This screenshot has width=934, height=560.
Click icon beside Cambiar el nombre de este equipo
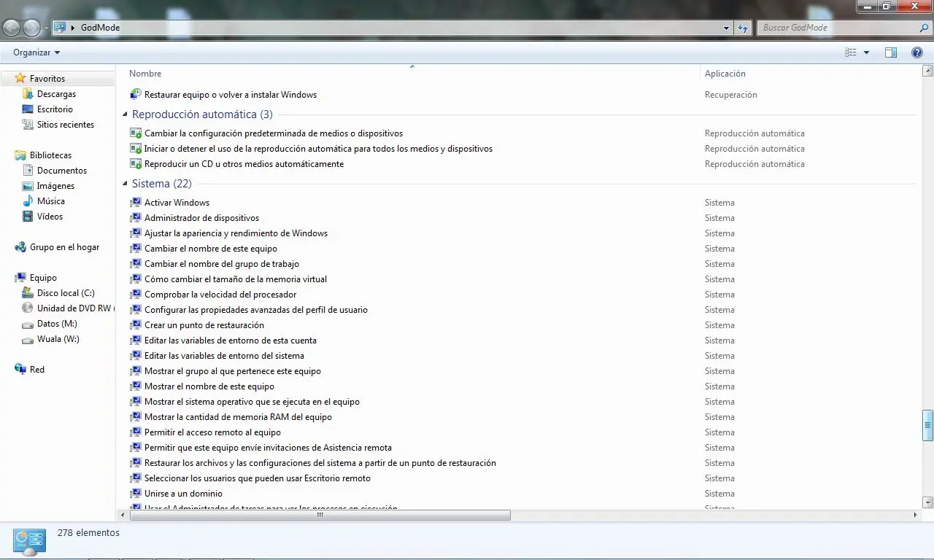[136, 249]
